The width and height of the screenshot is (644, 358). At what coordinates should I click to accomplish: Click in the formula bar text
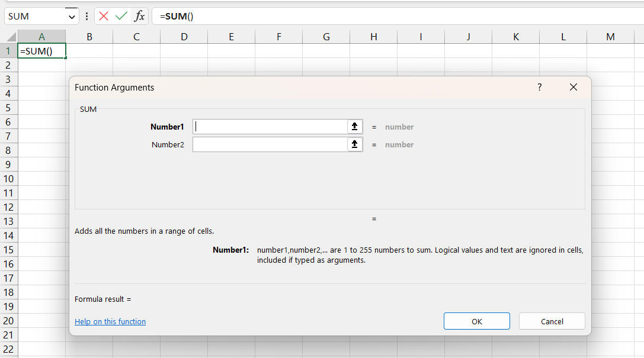(355, 16)
